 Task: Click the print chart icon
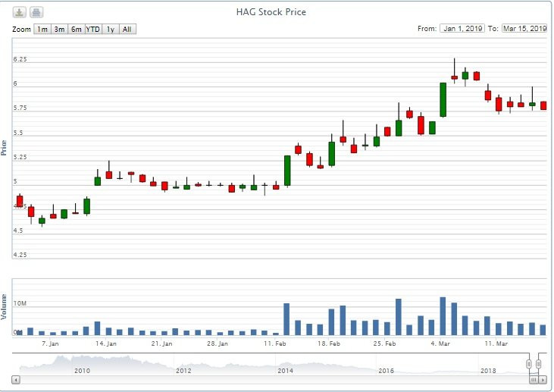pos(36,12)
